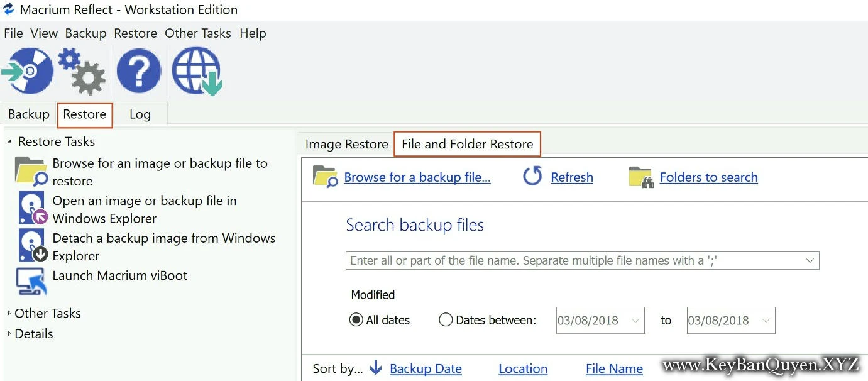Click the end date 03/08/2018 field
This screenshot has height=381, width=868.
click(x=731, y=321)
